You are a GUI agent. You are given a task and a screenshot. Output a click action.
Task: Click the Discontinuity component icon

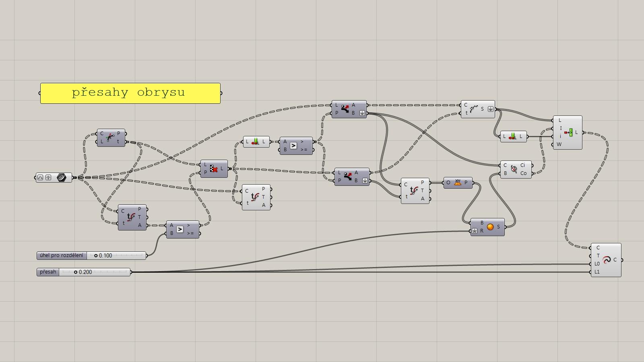point(110,138)
